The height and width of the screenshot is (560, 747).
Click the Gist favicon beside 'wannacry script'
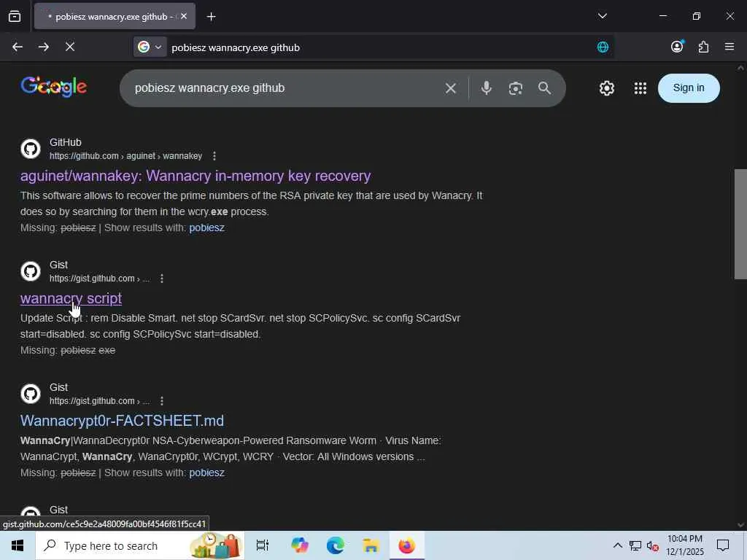pos(31,271)
